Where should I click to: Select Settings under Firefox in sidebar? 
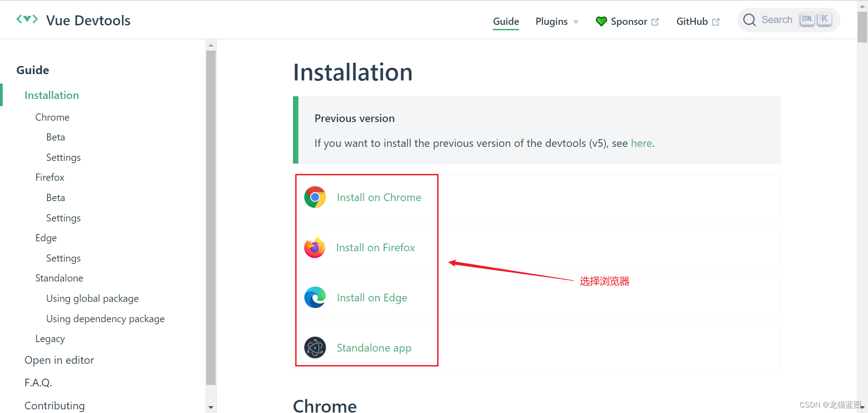[63, 218]
